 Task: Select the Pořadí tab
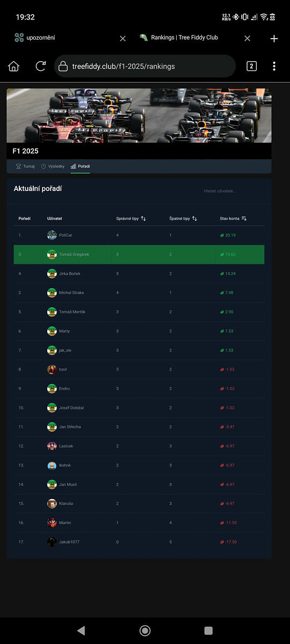[x=81, y=166]
